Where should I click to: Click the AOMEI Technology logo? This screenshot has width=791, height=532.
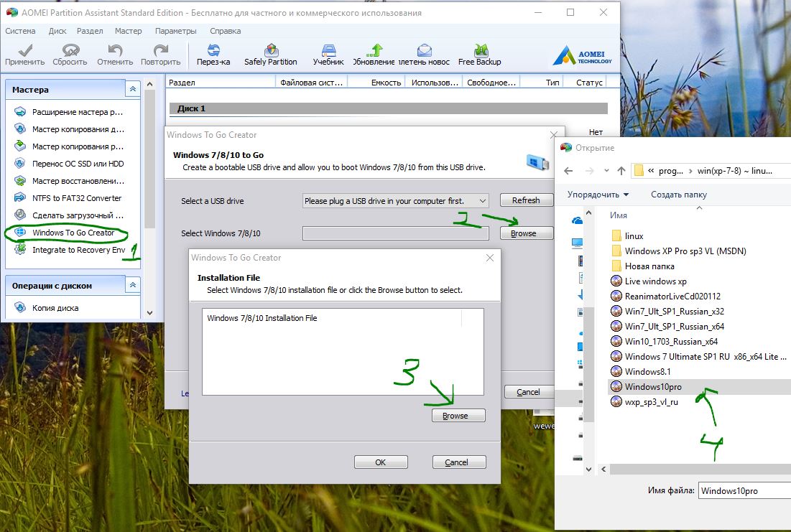pyautogui.click(x=582, y=55)
